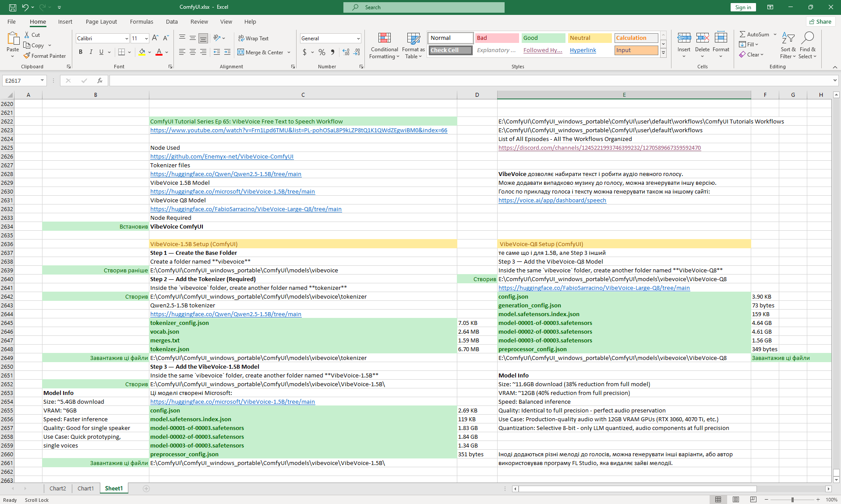Image resolution: width=841 pixels, height=504 pixels.
Task: Click the Format Painter brush icon
Action: [x=27, y=56]
